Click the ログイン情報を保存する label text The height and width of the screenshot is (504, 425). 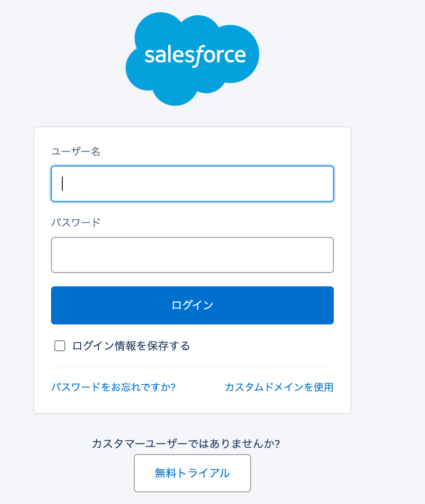tap(131, 346)
